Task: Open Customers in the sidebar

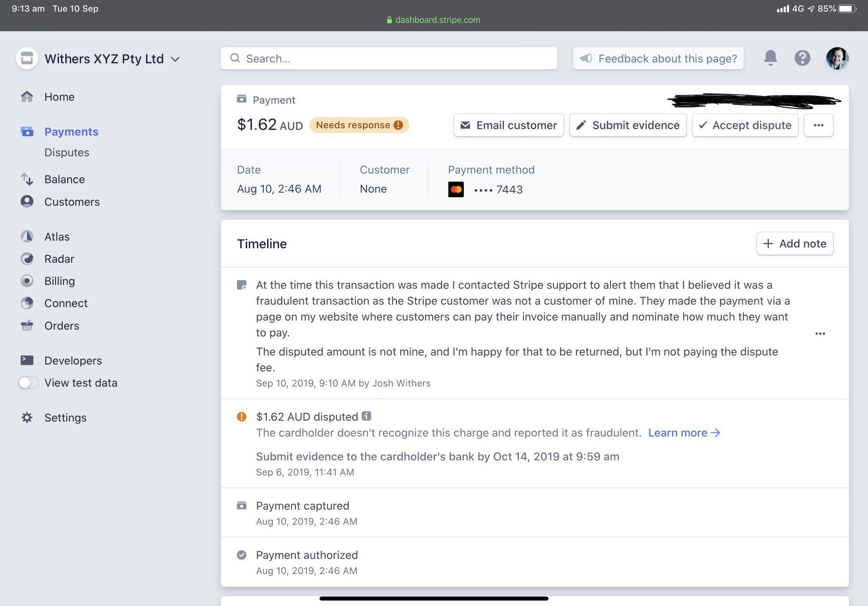Action: 72,202
